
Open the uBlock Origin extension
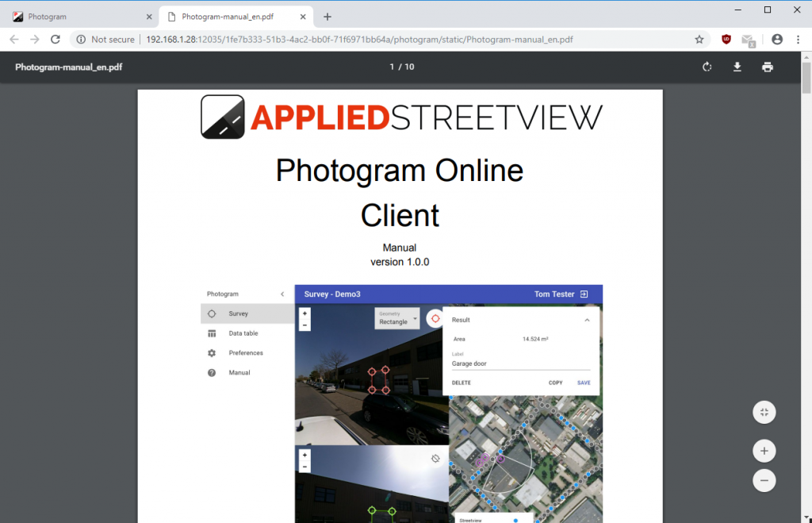point(726,40)
